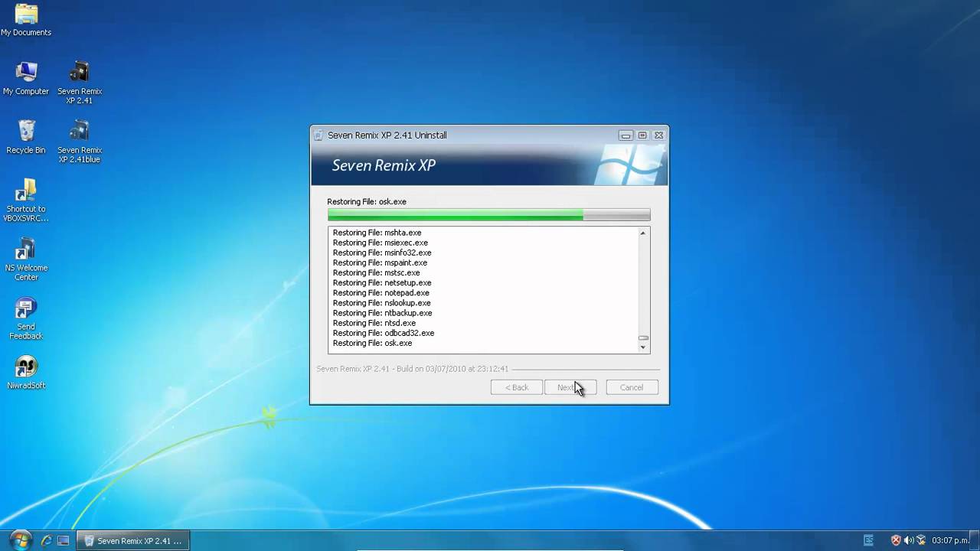980x551 pixels.
Task: Click the greyed Back button
Action: (517, 387)
